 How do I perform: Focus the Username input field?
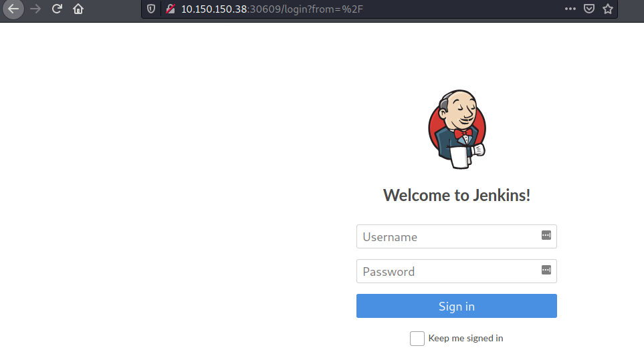456,236
